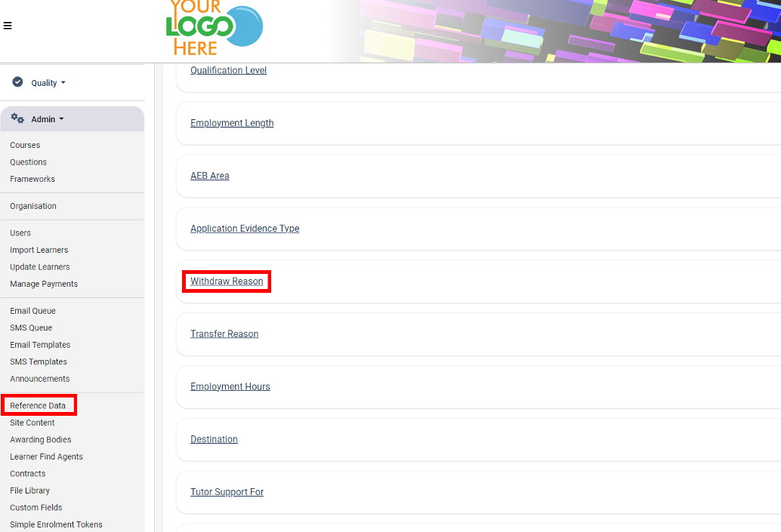Select Reference Data in sidebar

click(x=38, y=405)
